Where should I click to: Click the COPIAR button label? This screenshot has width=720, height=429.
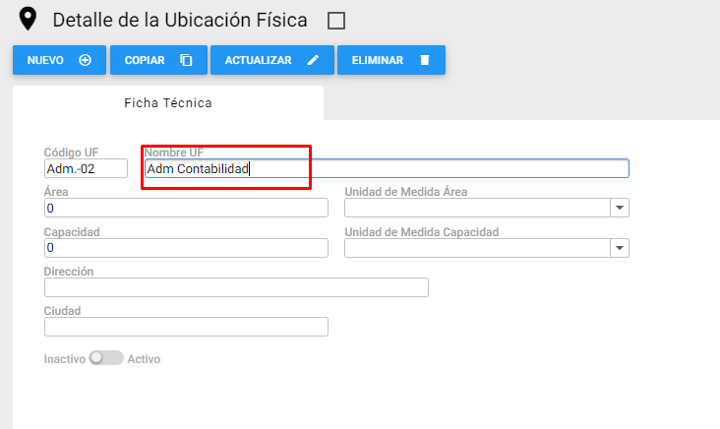coord(145,60)
